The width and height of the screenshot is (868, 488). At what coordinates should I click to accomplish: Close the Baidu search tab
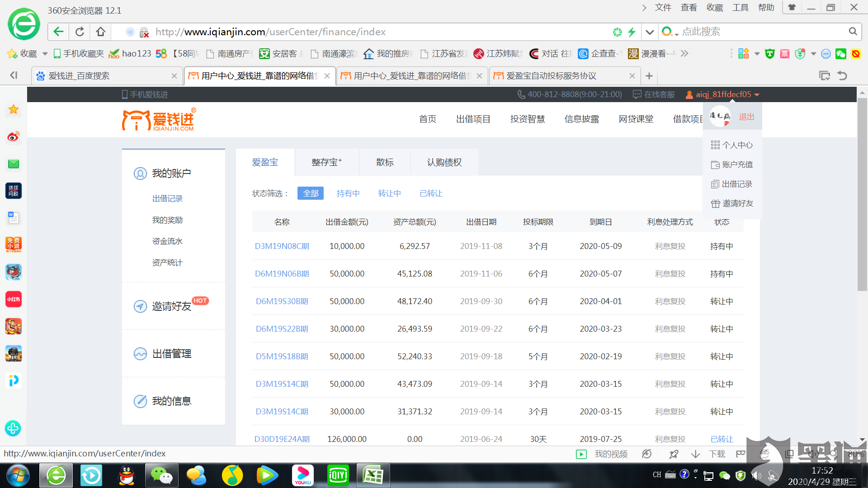click(x=174, y=76)
